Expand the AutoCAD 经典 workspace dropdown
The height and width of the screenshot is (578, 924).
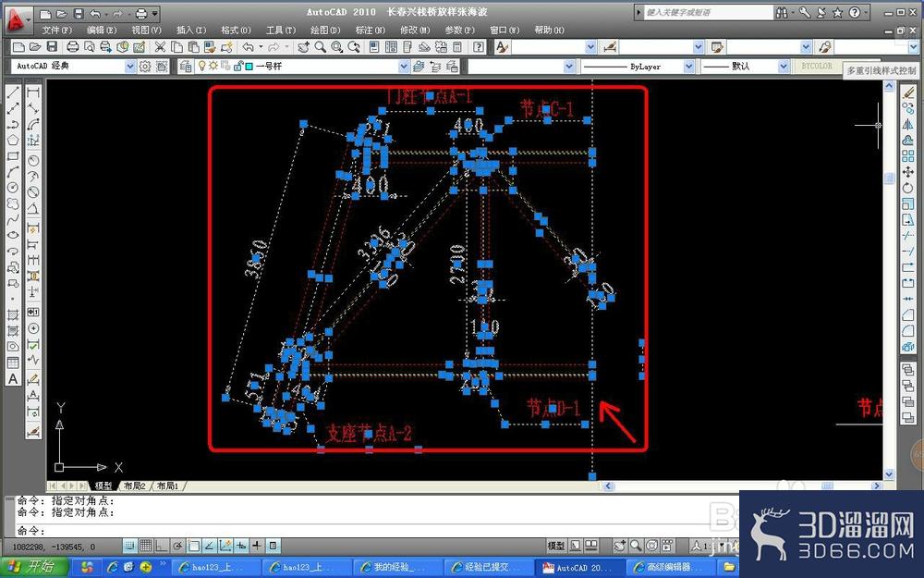tap(130, 67)
